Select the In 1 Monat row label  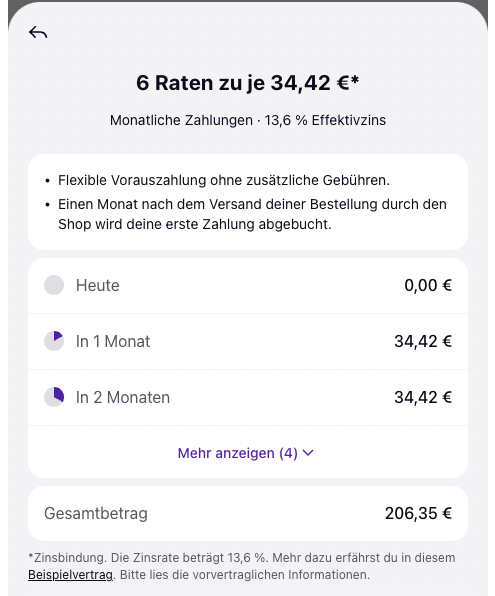click(113, 341)
